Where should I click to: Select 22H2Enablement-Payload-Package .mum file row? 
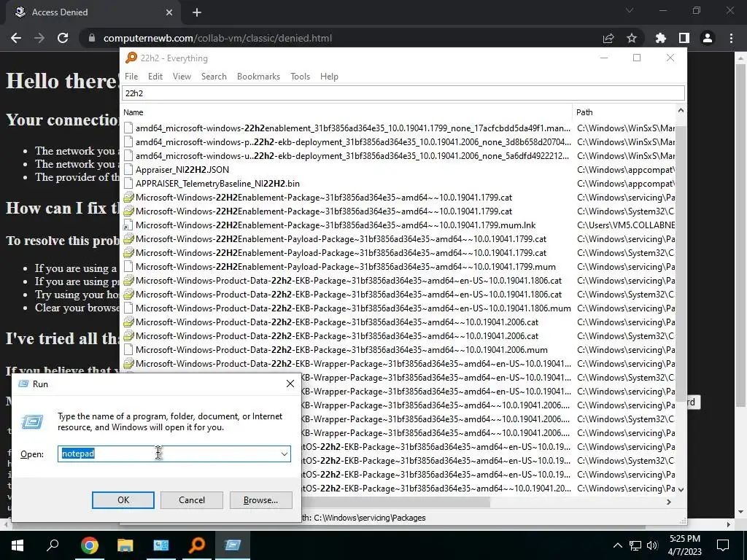(x=398, y=267)
